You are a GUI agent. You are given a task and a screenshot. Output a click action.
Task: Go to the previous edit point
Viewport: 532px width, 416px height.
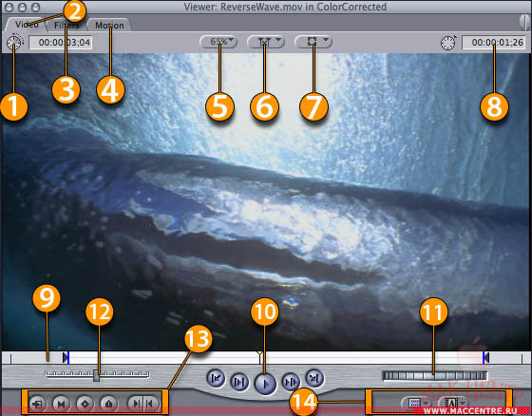[x=216, y=378]
